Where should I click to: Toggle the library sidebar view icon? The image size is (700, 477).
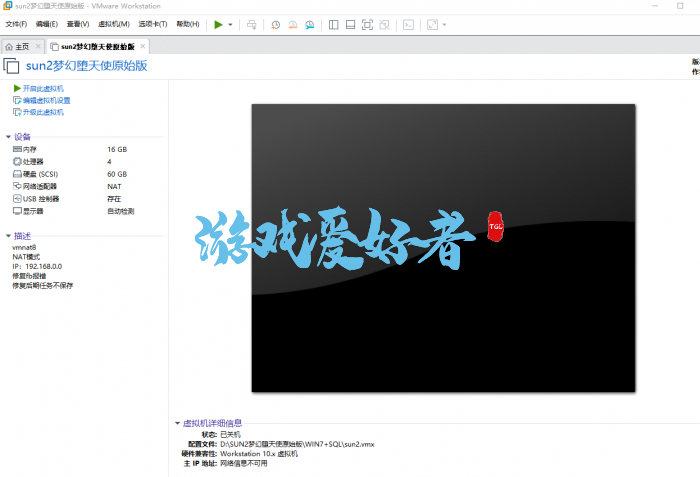coord(333,25)
